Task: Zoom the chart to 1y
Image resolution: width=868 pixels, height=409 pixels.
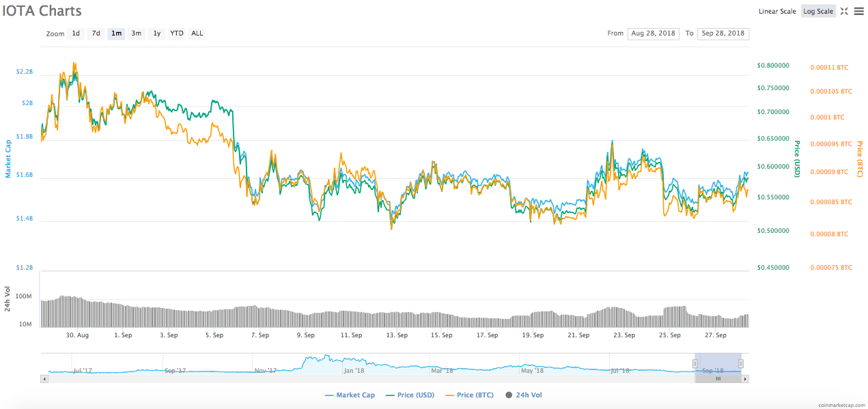Action: [x=156, y=33]
